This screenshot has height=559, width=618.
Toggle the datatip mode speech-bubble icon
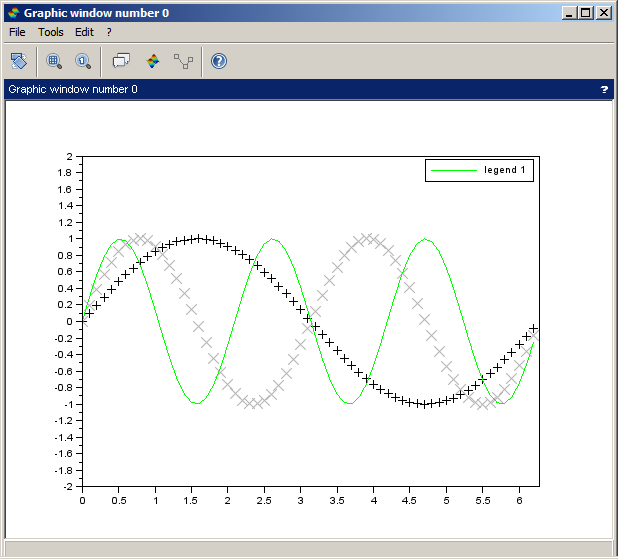121,61
